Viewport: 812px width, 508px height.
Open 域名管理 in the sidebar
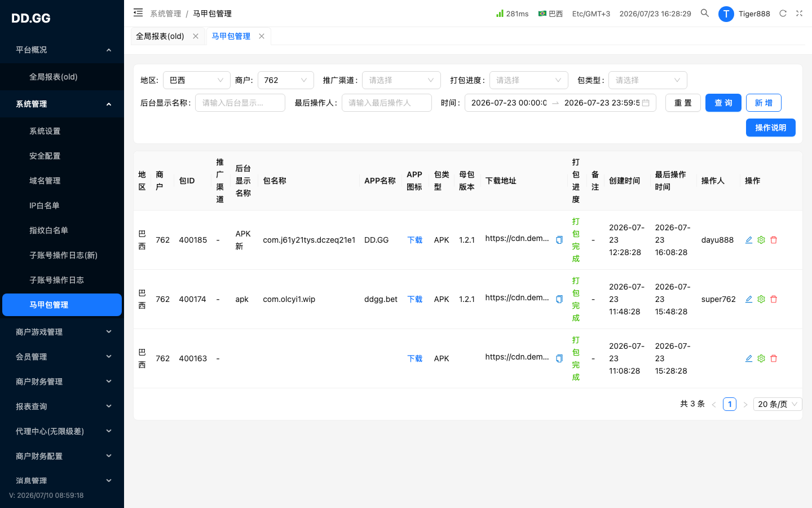62,181
